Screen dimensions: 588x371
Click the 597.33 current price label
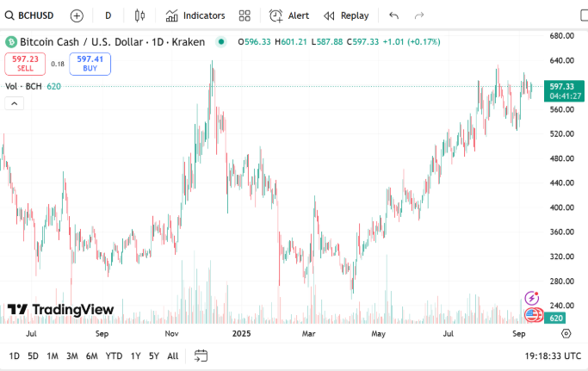click(564, 90)
